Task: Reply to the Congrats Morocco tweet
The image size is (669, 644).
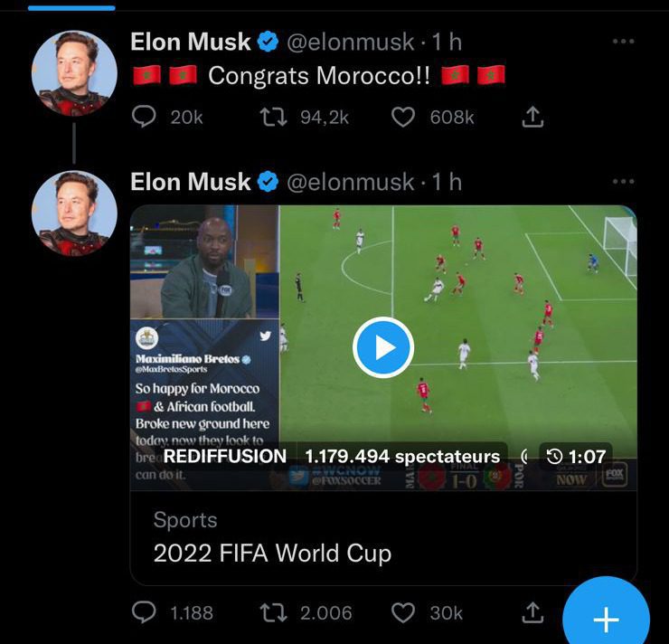Action: tap(145, 117)
